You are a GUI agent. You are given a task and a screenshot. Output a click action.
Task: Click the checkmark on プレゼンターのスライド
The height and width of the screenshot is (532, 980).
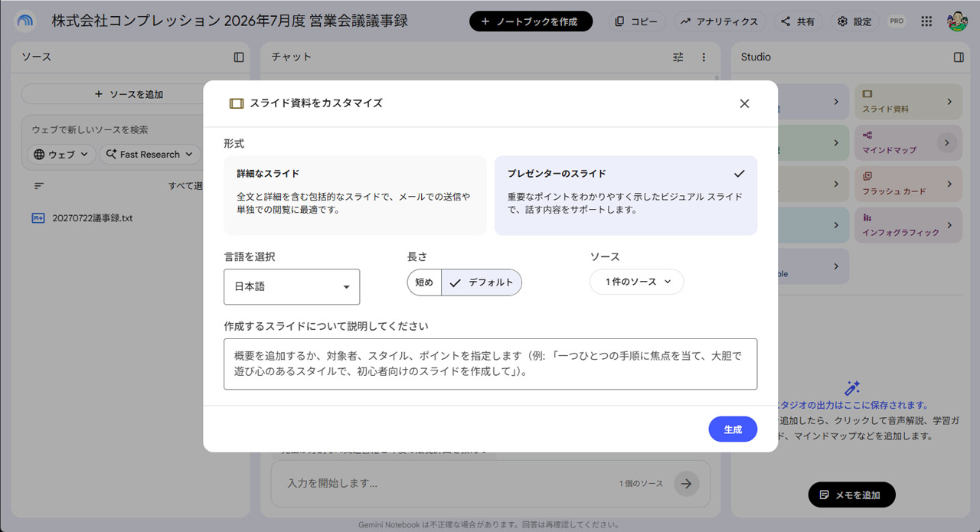coord(739,174)
